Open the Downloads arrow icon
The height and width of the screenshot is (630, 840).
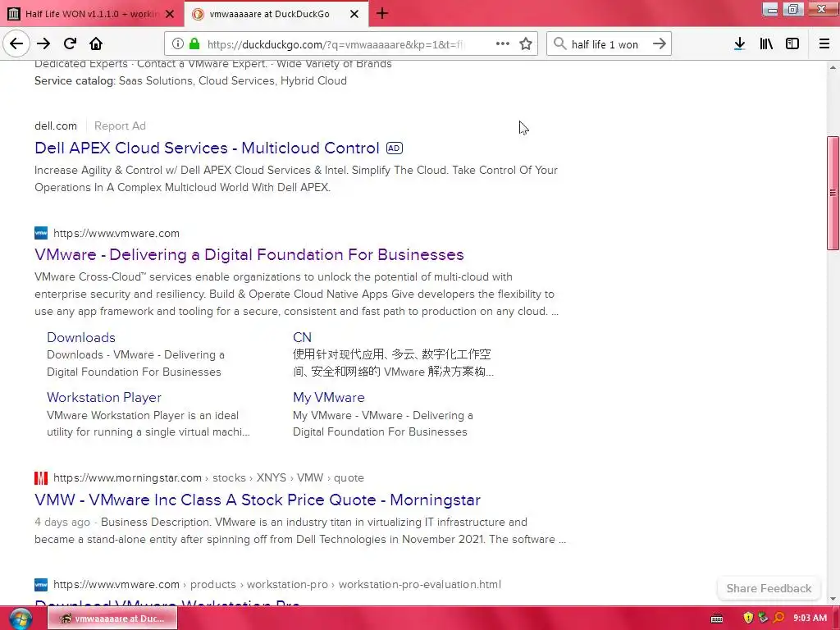[x=739, y=44]
